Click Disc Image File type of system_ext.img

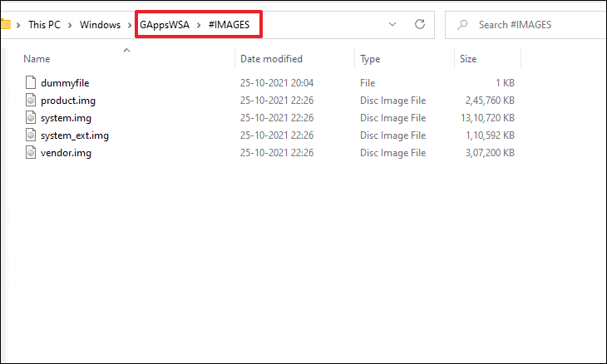point(392,135)
